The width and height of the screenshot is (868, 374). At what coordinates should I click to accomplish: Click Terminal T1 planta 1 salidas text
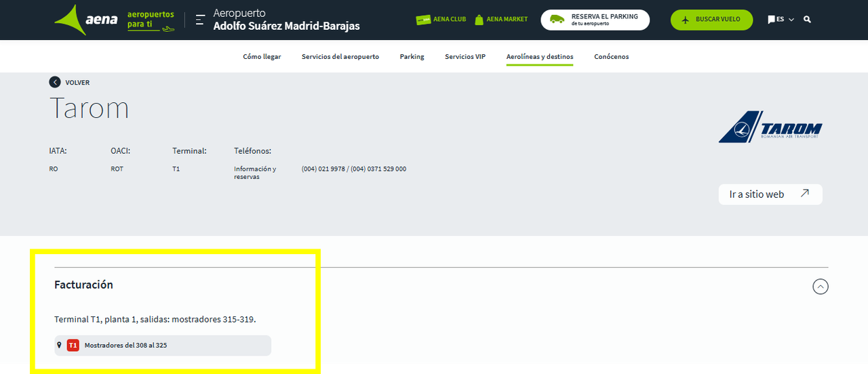tap(155, 319)
